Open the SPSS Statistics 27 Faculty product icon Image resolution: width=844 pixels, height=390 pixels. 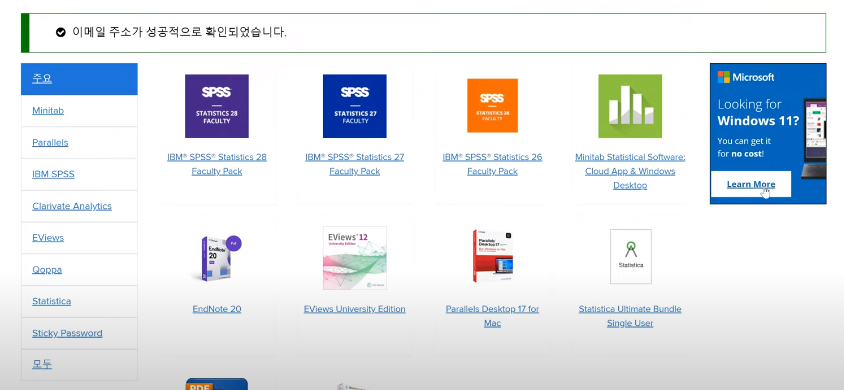(355, 106)
